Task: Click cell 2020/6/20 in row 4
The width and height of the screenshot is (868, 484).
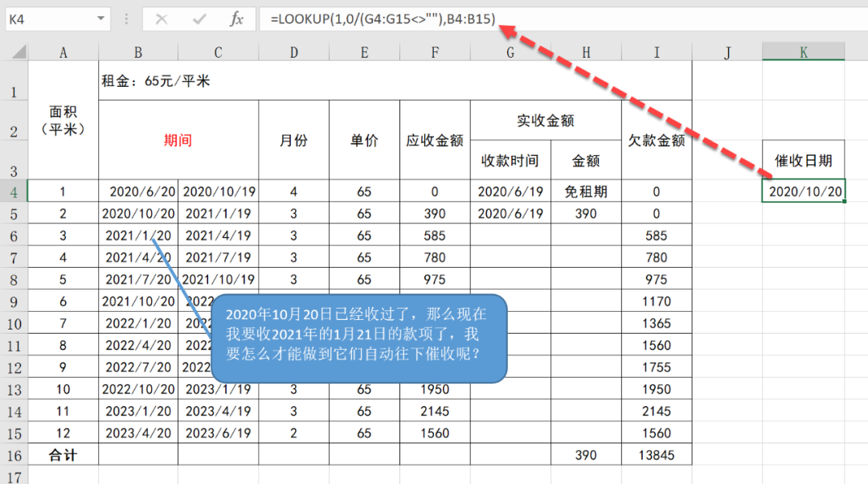Action: [138, 191]
